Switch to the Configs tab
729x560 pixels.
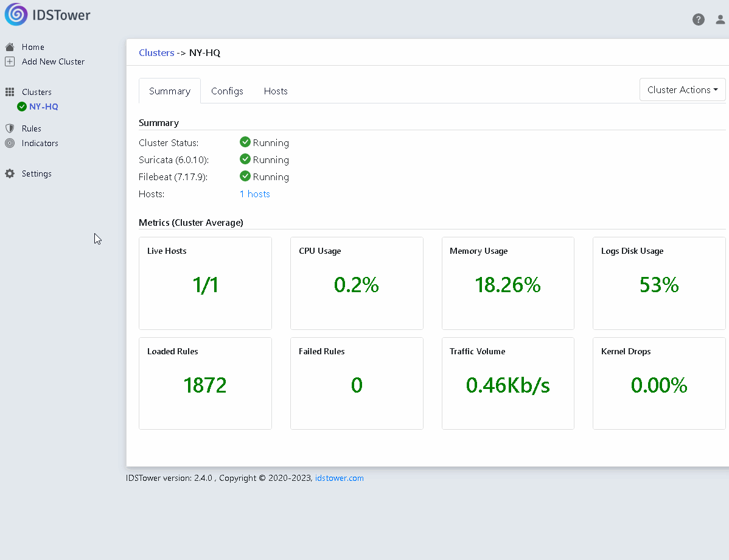point(227,91)
